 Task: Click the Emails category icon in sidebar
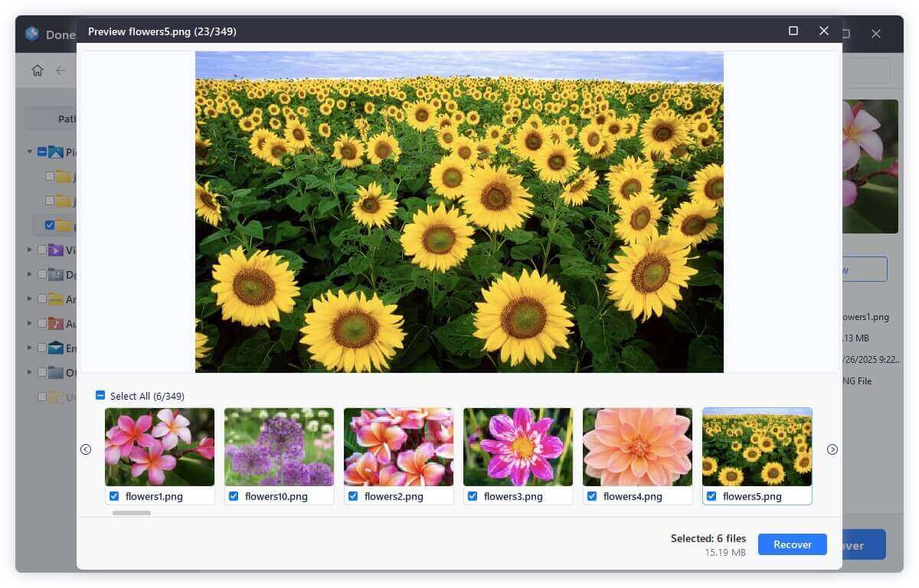[x=56, y=348]
